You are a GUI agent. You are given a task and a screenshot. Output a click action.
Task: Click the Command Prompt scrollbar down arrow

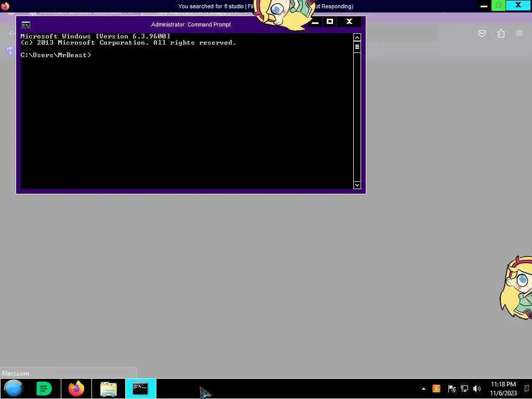(357, 185)
